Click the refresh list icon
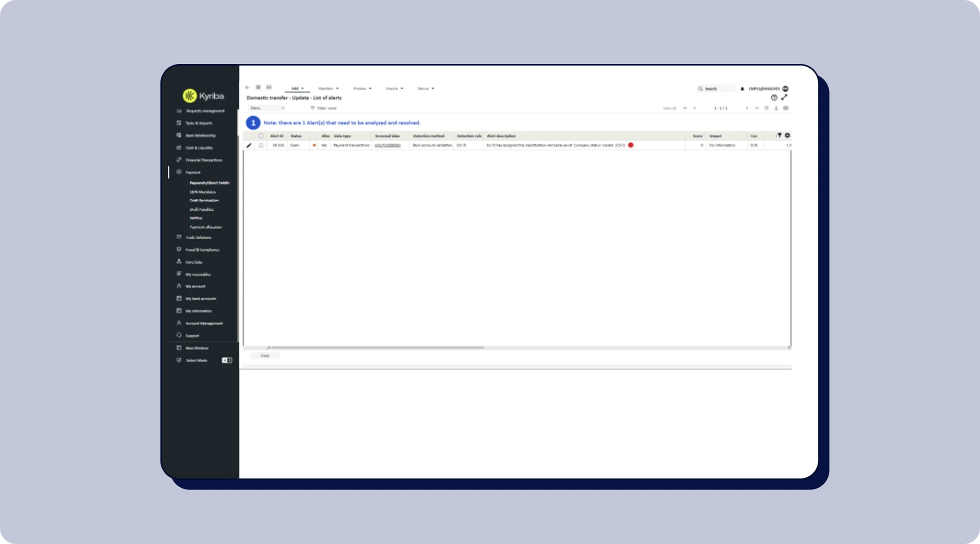980x544 pixels. [x=766, y=108]
